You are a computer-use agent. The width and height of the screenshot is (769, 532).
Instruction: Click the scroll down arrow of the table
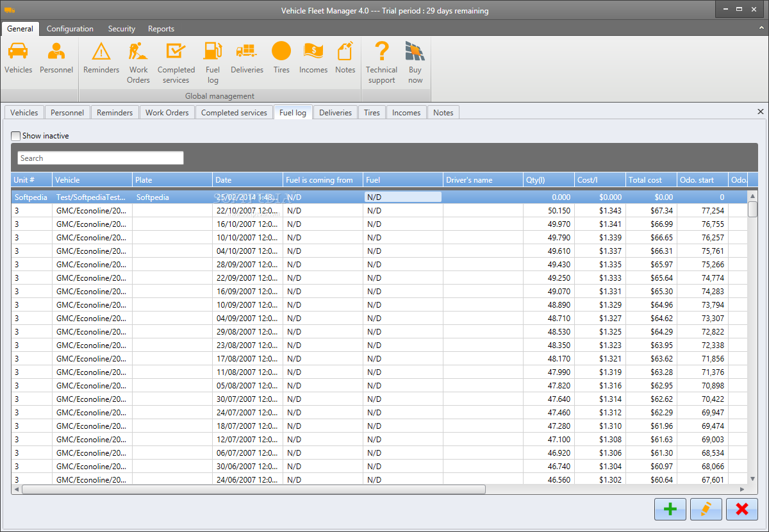(x=753, y=478)
